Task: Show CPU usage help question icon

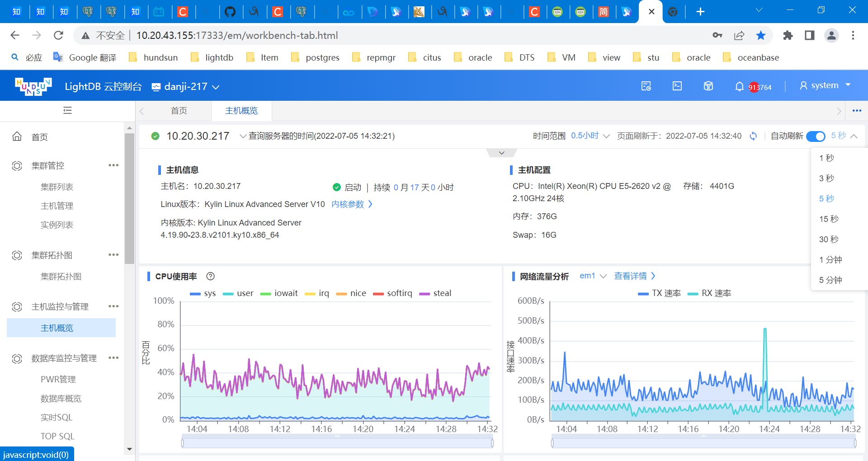Action: tap(210, 276)
